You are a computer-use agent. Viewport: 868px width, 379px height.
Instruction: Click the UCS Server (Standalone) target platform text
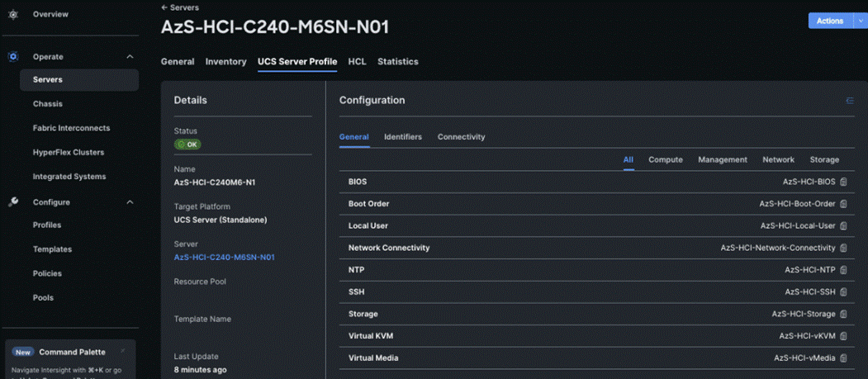221,220
